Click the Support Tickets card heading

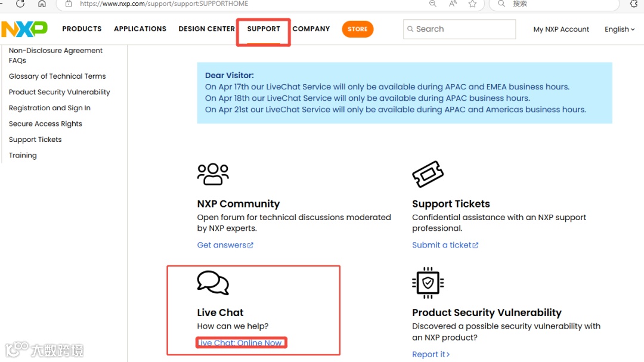pyautogui.click(x=451, y=204)
